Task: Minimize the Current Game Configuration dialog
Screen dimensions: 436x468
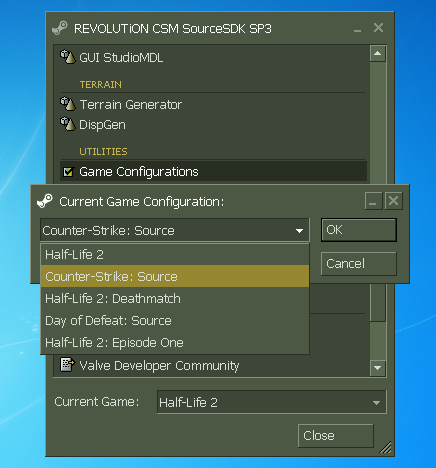Action: [373, 201]
